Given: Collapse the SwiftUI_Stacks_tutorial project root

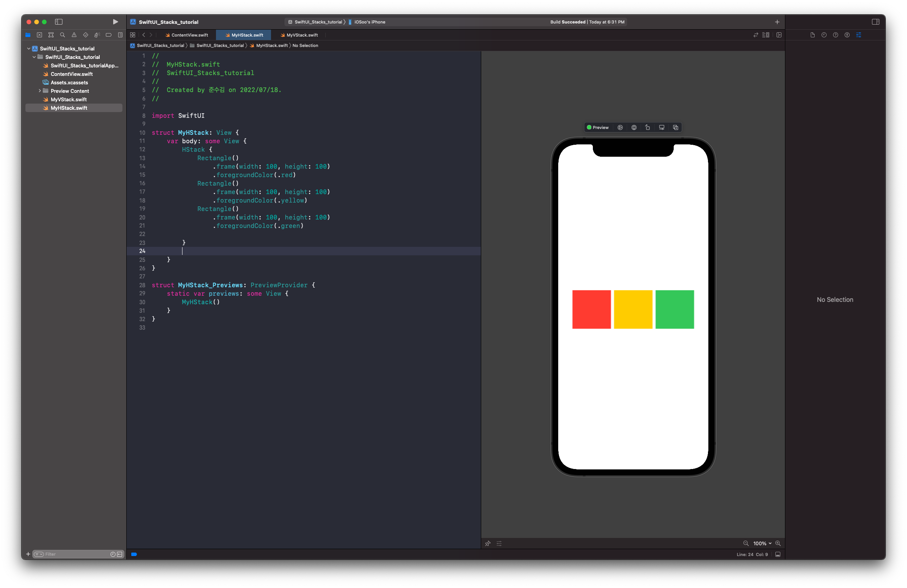Looking at the screenshot, I should [x=29, y=49].
